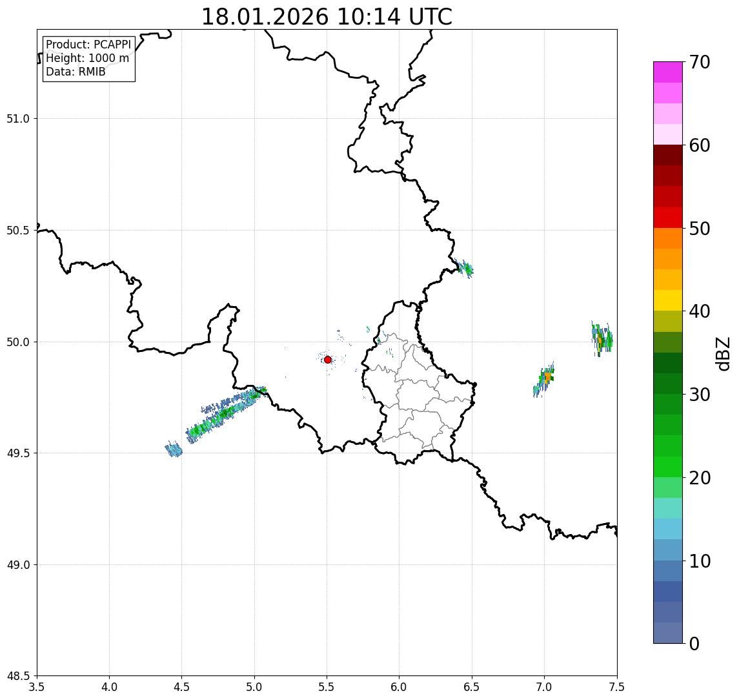Click the colorbar tick label 0
The image size is (739, 700).
coord(694,643)
